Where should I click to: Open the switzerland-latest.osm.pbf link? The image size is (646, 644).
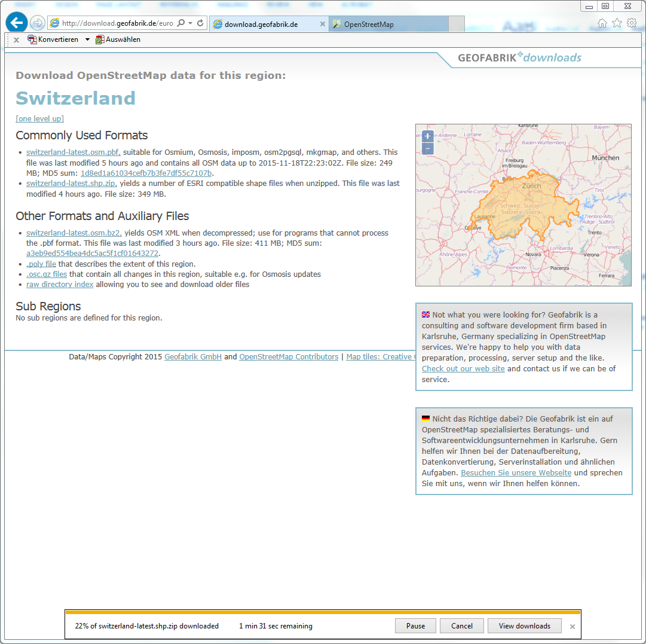tap(73, 152)
